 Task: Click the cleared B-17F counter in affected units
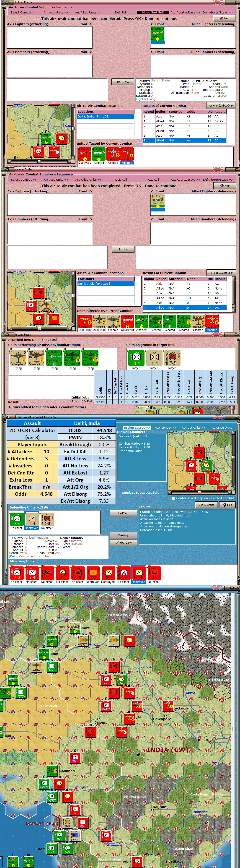155,321
